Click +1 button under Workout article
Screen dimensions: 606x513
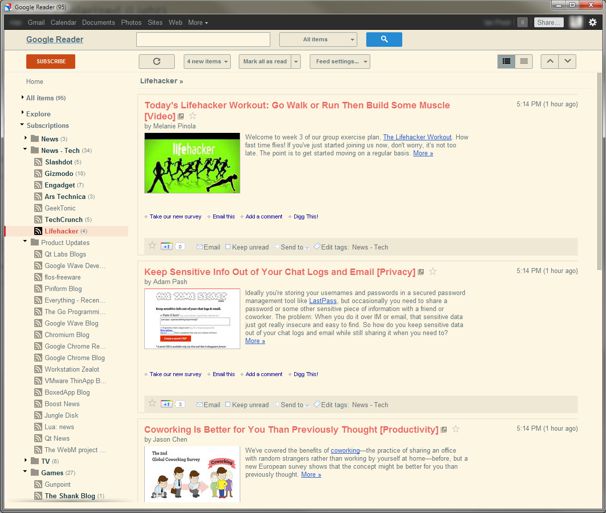(167, 246)
